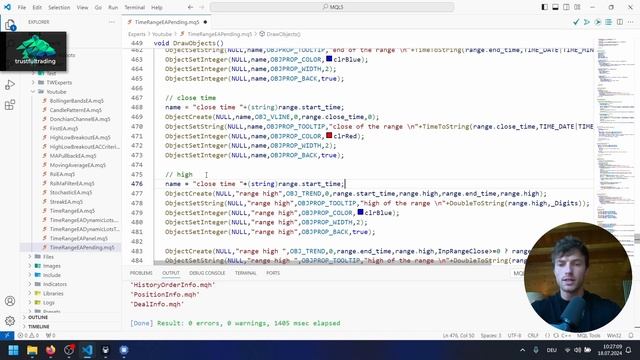
Task: Click C++ language mode in status bar
Action: pyautogui.click(x=566, y=336)
